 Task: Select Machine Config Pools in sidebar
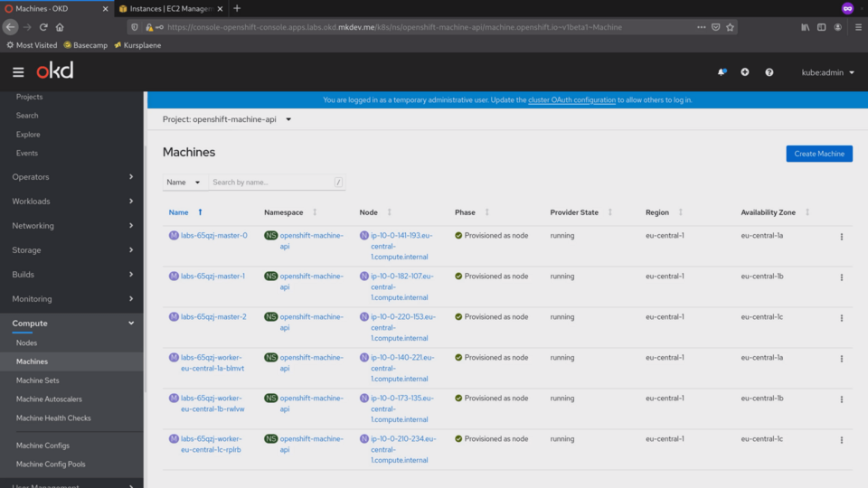(51, 465)
